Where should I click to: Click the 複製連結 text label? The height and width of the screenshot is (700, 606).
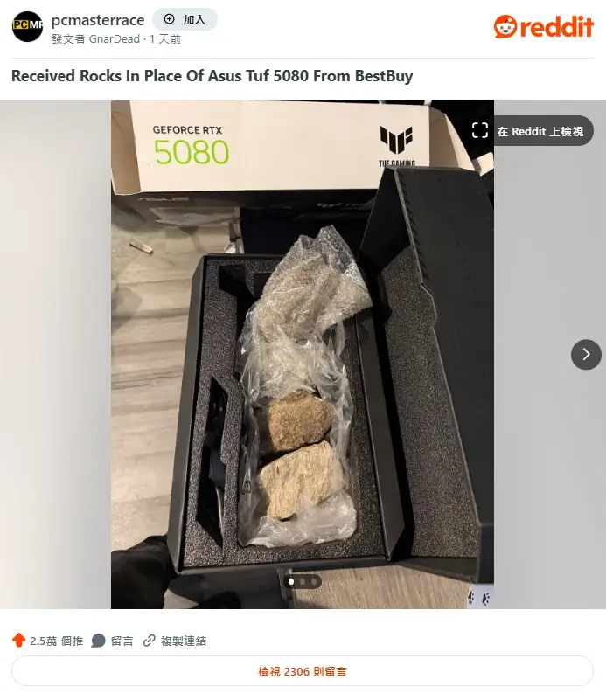(184, 641)
